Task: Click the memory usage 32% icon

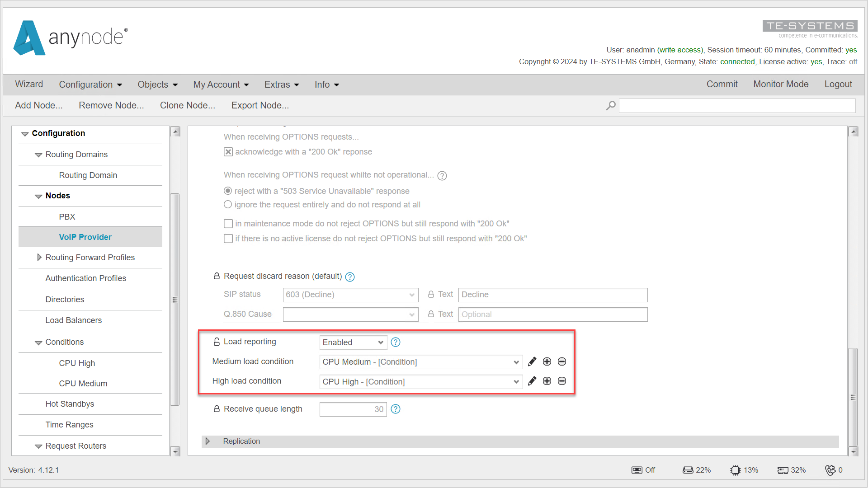Action: click(783, 470)
